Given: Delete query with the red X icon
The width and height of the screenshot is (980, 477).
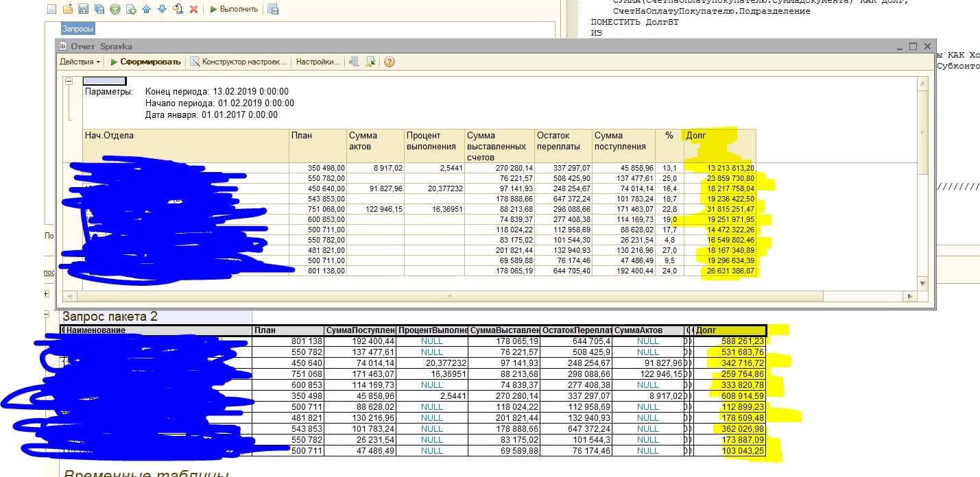Looking at the screenshot, I should pos(193,9).
